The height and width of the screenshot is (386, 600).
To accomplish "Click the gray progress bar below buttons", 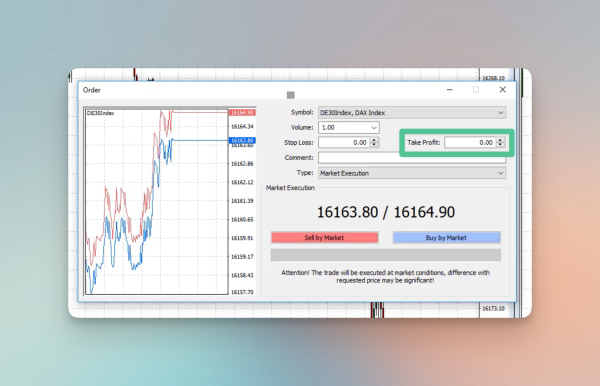I will [386, 255].
